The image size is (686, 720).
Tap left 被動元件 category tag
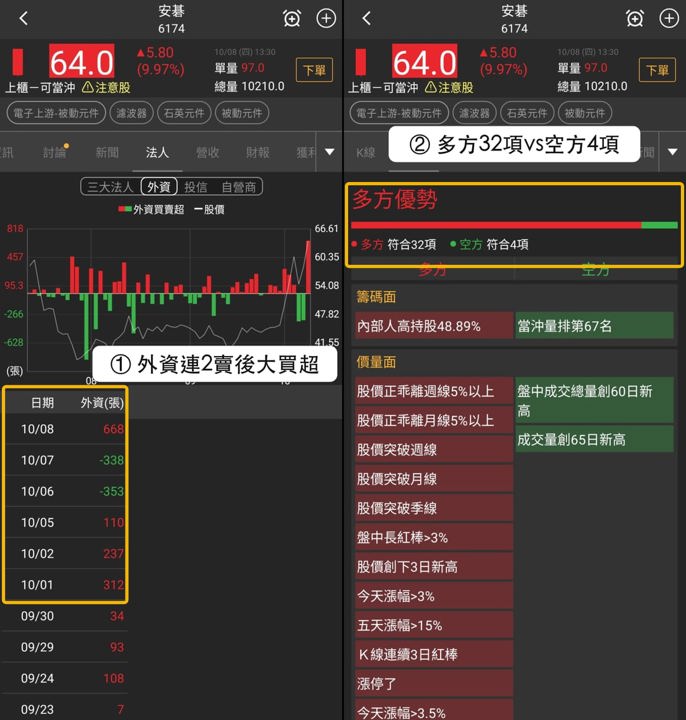pos(242,113)
